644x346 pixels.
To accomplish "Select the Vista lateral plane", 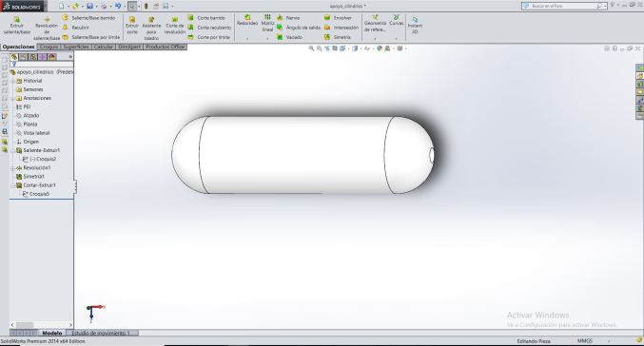I will click(33, 133).
